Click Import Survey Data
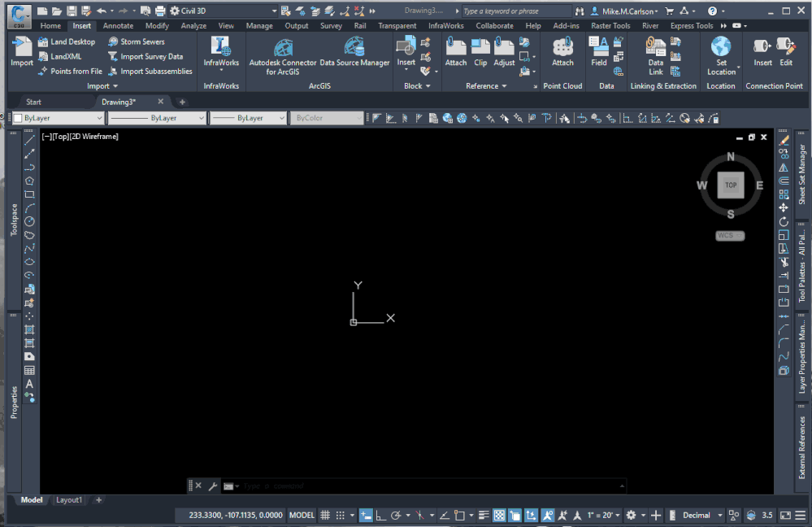This screenshot has height=527, width=812. pos(150,56)
